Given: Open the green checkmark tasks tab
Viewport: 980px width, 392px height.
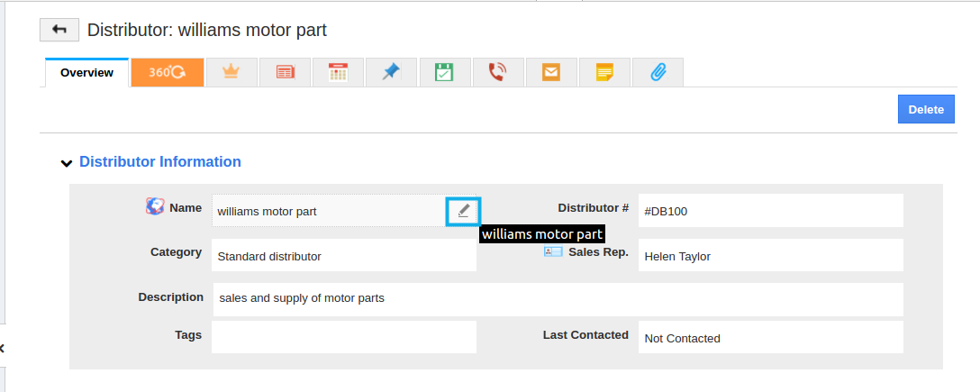Looking at the screenshot, I should click(x=444, y=72).
